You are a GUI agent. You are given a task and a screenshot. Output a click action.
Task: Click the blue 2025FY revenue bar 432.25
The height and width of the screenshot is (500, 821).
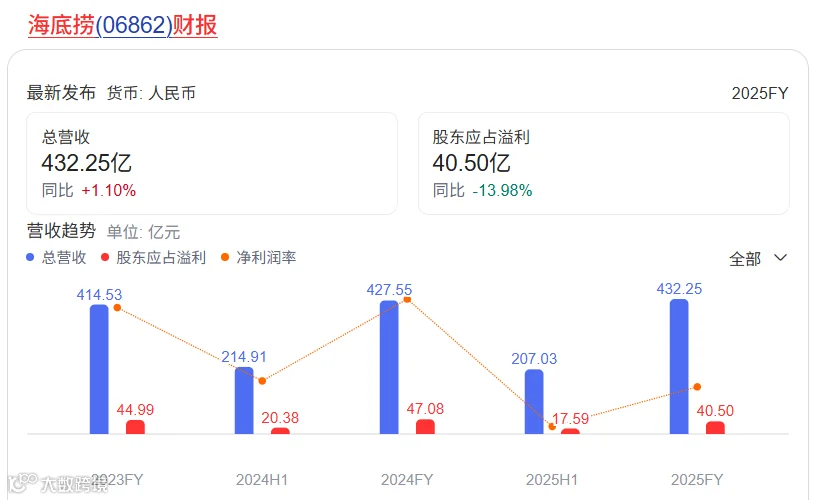(x=679, y=366)
